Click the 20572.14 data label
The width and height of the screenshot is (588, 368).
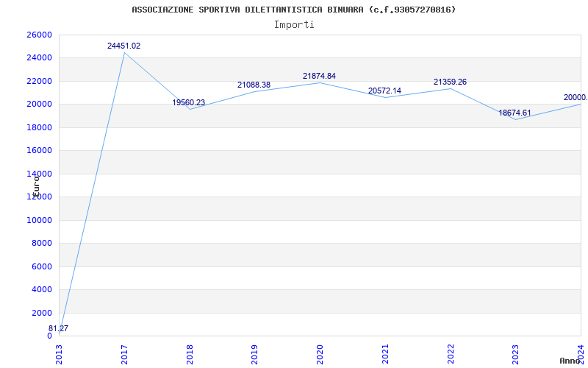pos(384,91)
